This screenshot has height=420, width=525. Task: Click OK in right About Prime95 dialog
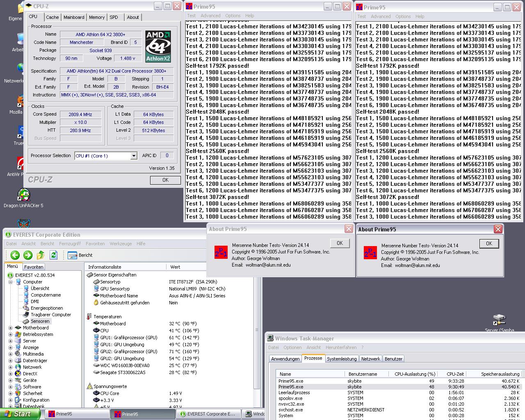(x=489, y=244)
